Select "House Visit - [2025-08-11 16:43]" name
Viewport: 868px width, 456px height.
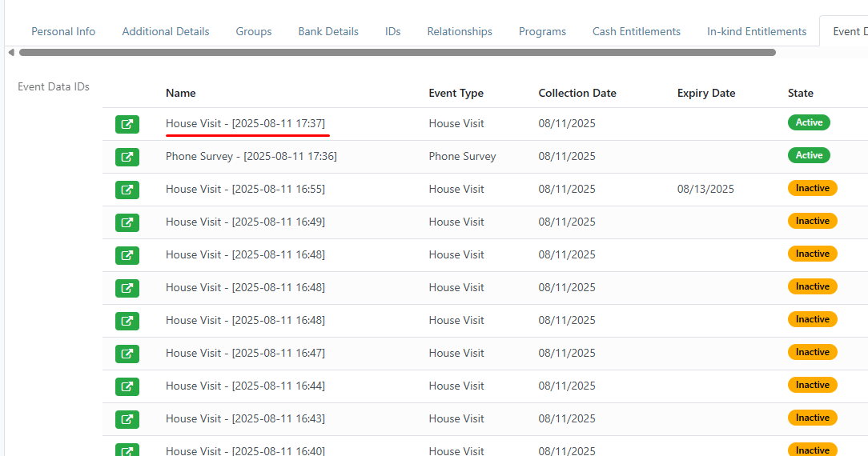(245, 418)
